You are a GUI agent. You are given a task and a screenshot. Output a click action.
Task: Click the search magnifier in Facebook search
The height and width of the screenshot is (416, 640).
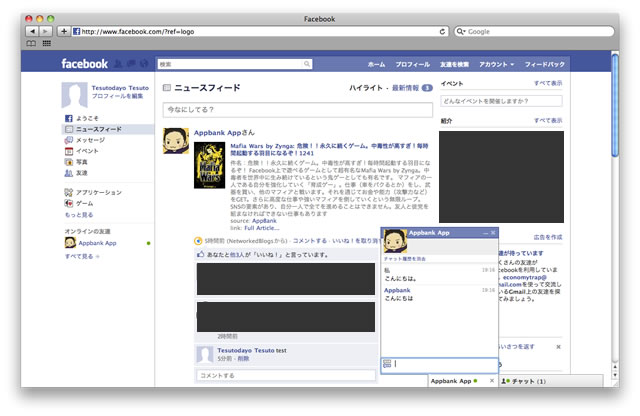307,64
